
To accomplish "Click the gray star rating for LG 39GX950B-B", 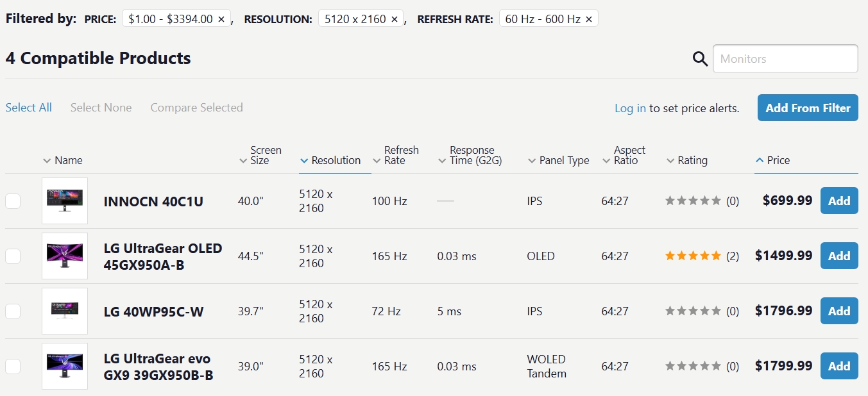I will coord(694,366).
